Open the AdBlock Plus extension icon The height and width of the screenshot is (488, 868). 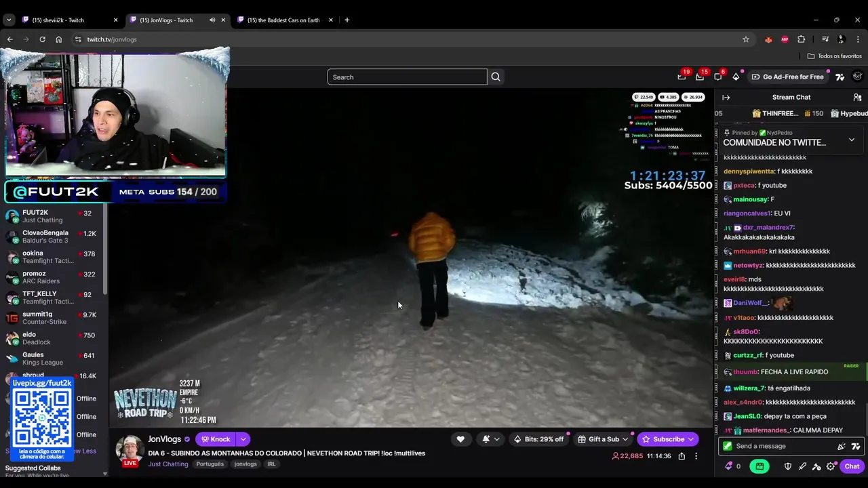pyautogui.click(x=785, y=39)
